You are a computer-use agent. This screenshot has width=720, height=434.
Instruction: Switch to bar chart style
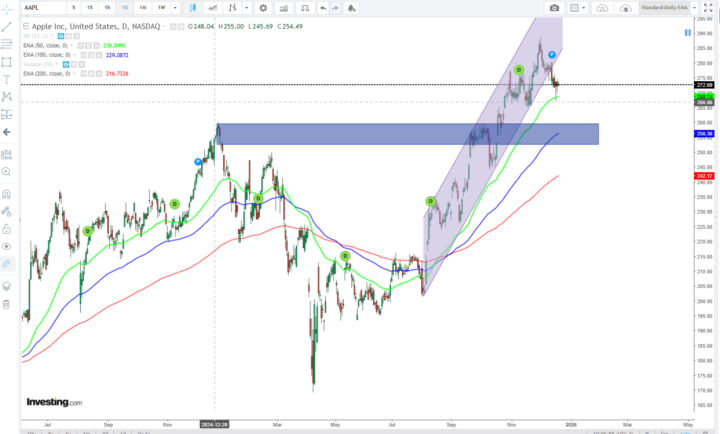[232, 8]
